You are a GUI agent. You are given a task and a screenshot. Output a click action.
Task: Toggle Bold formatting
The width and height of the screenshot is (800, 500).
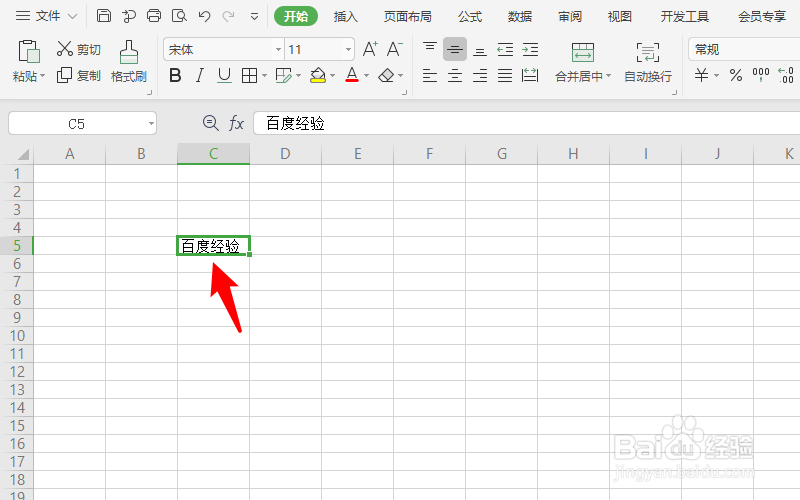tap(175, 76)
